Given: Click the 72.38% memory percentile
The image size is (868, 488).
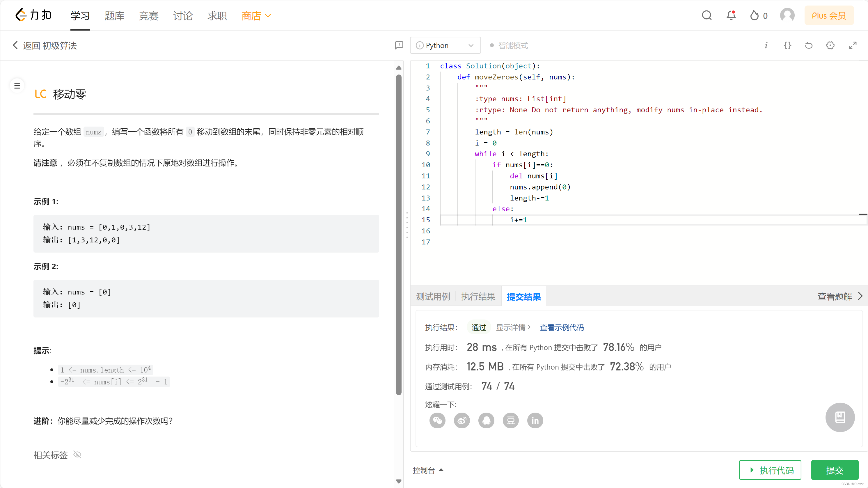Looking at the screenshot, I should 626,366.
